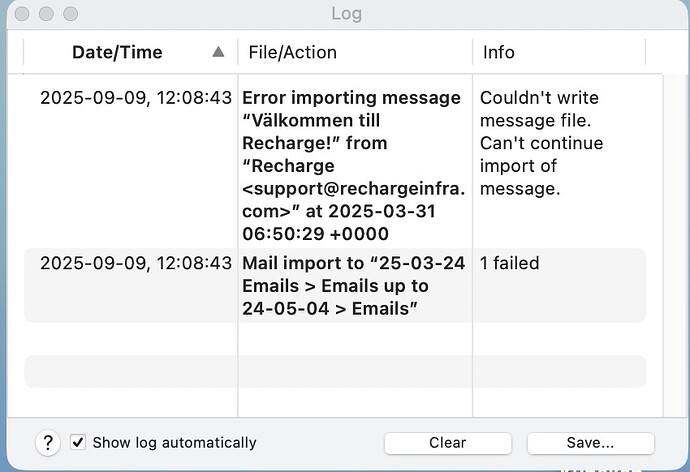
Task: Click the sort arrow in Date/Time header
Action: pos(218,52)
